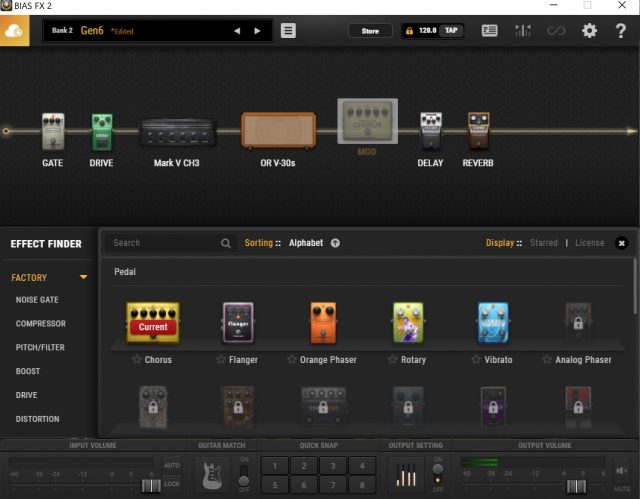Screen dimensions: 640x499
Task: Go to the next preset arrow
Action: (257, 31)
